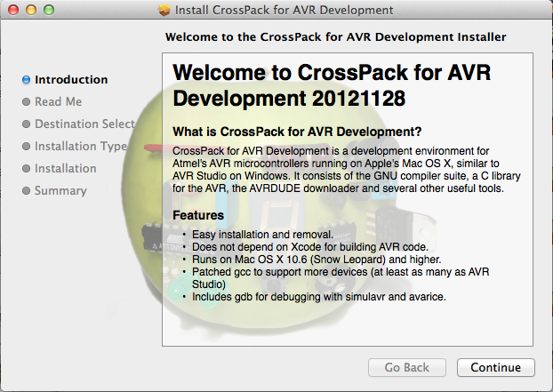Select the Read Me step
The width and height of the screenshot is (553, 392).
(x=58, y=102)
